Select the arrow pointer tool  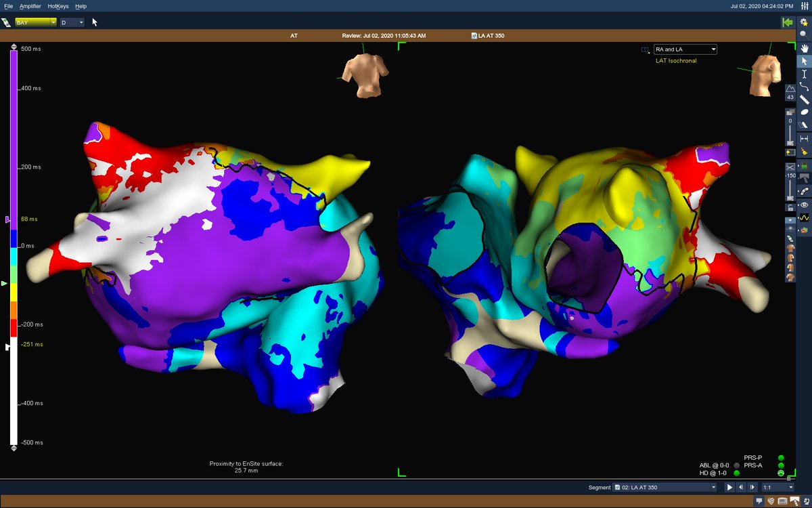[804, 61]
